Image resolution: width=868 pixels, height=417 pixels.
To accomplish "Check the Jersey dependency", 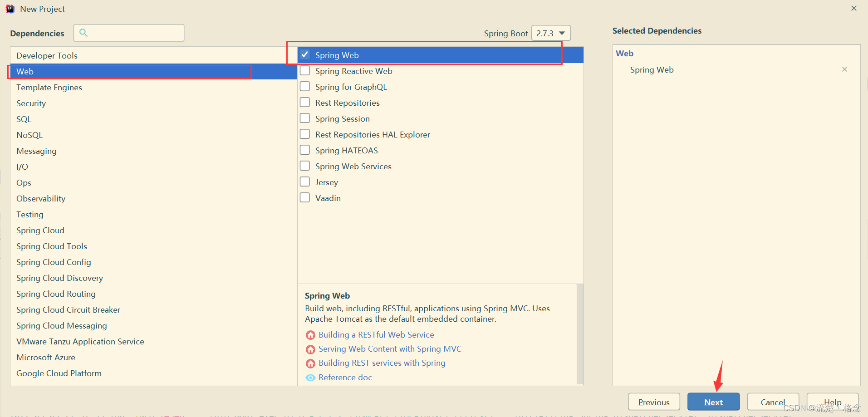I will point(305,182).
